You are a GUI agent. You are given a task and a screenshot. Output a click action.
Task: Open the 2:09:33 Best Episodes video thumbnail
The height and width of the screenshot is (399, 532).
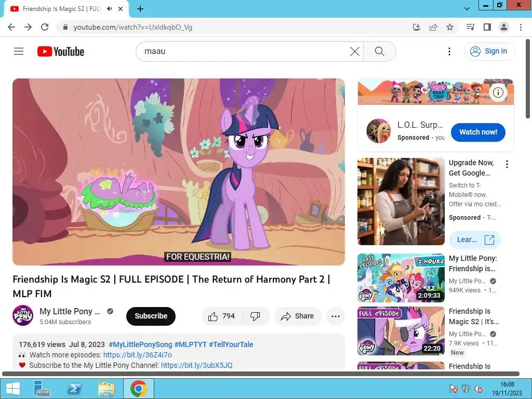(x=401, y=278)
